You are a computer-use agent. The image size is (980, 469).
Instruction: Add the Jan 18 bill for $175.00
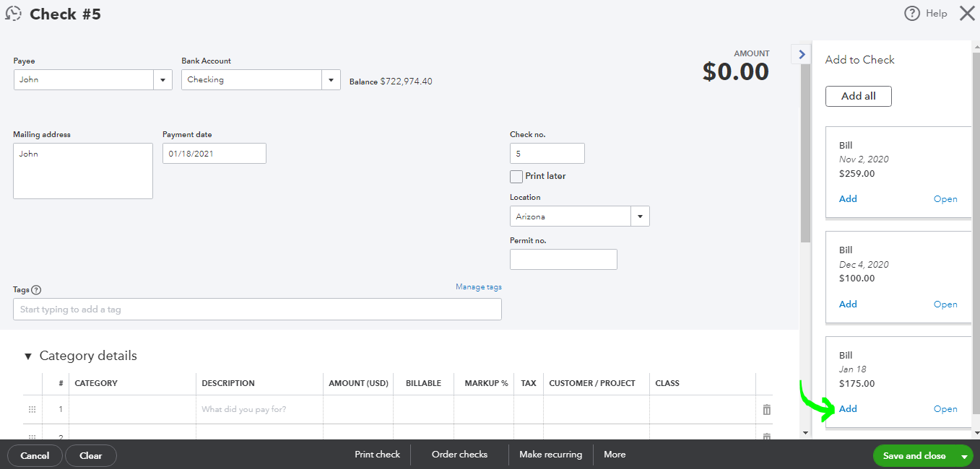pos(848,409)
